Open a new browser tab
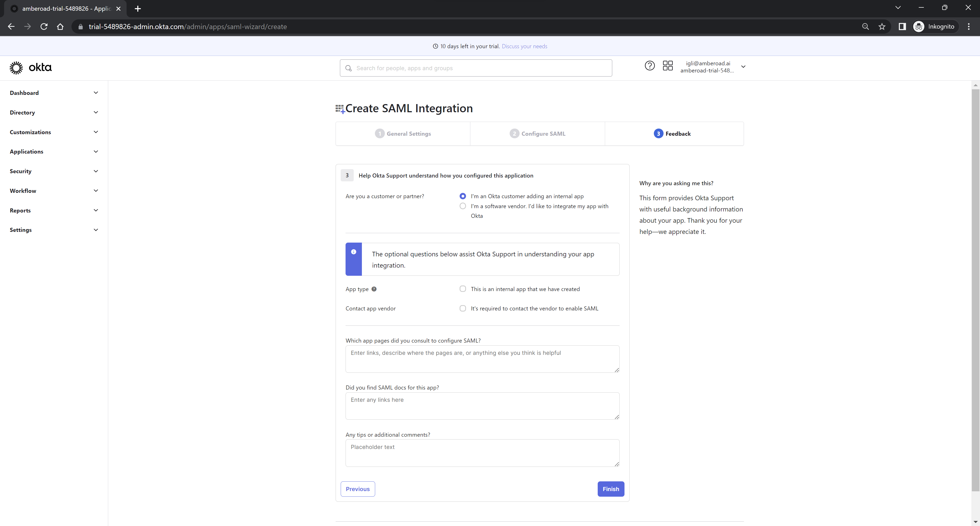This screenshot has height=526, width=980. pyautogui.click(x=138, y=8)
